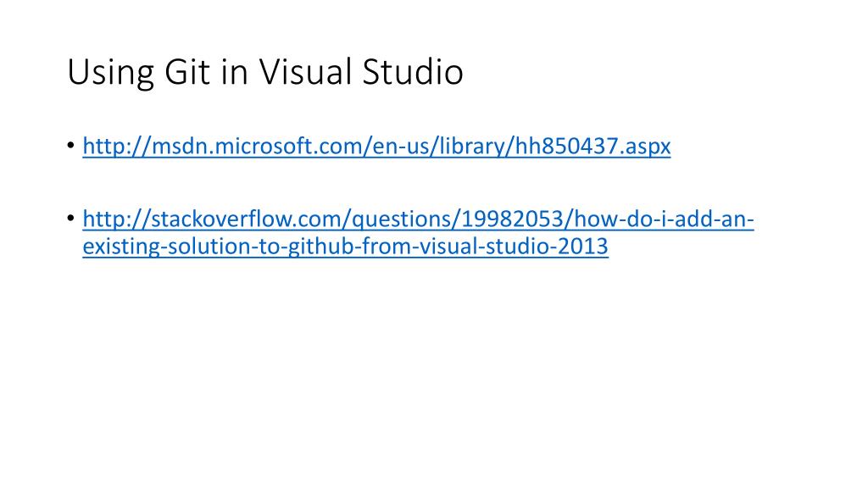
Task: Click the word 'Using' in the title
Action: [110, 74]
